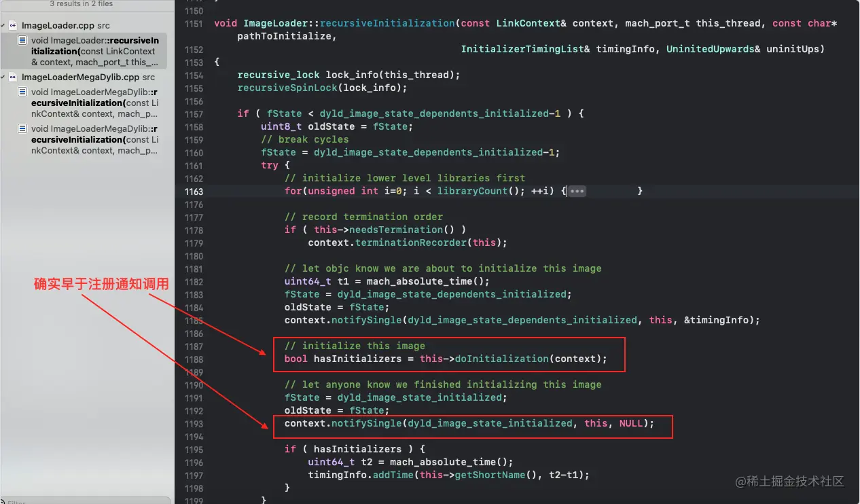Toggle the checkmark next to ImageLoader.cpp
The height and width of the screenshot is (504, 860).
click(4, 25)
